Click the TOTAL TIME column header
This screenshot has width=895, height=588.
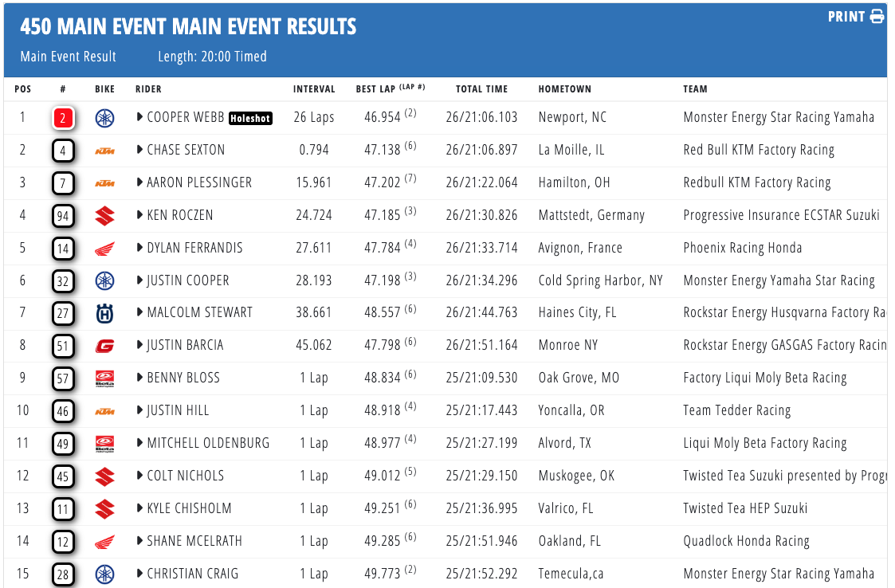pyautogui.click(x=481, y=89)
